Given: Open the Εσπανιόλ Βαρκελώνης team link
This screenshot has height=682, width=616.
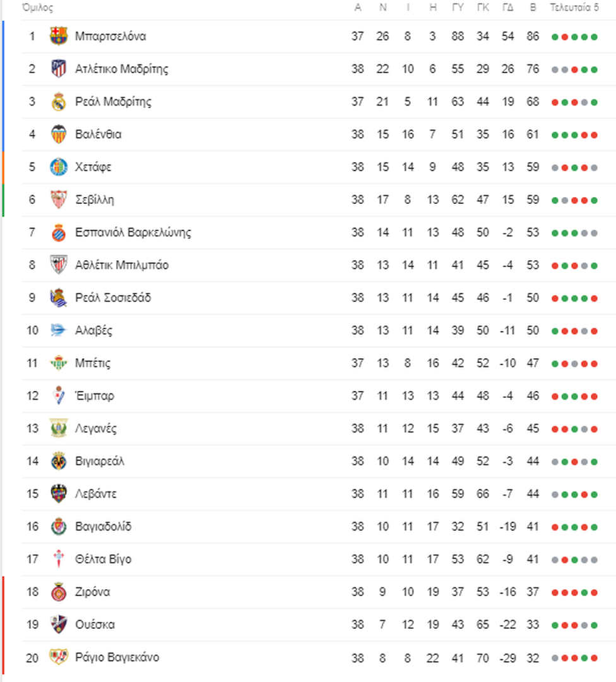Looking at the screenshot, I should (x=133, y=232).
